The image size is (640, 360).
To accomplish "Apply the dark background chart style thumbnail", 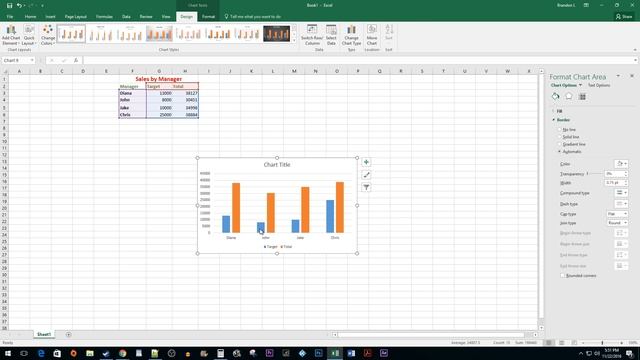I will (x=276, y=33).
